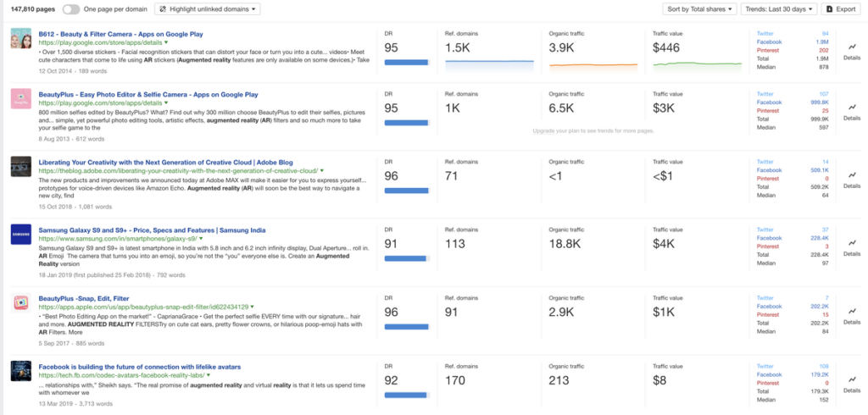
Task: Click Ref. domains sparkline chart in B612 row
Action: tap(489, 65)
